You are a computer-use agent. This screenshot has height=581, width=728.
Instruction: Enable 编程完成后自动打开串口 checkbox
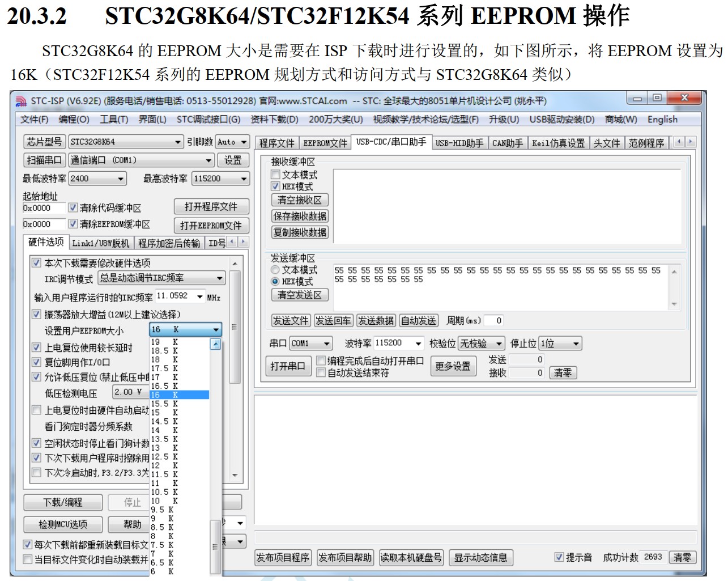[321, 361]
